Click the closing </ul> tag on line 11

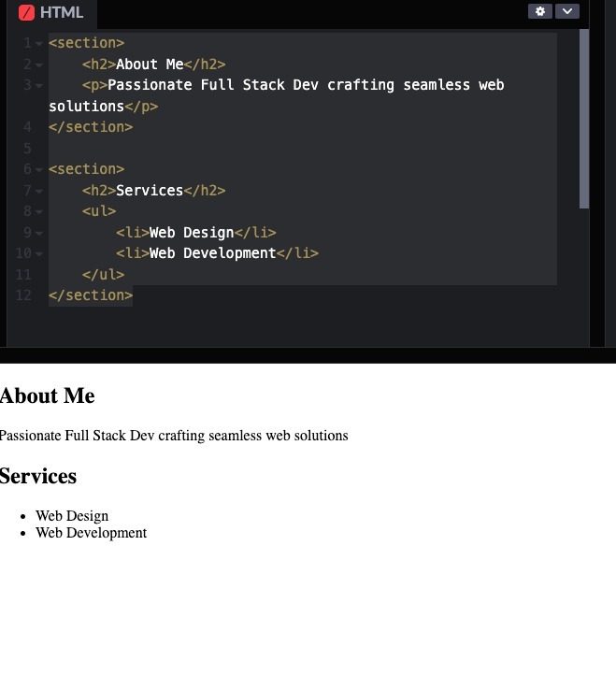point(104,274)
